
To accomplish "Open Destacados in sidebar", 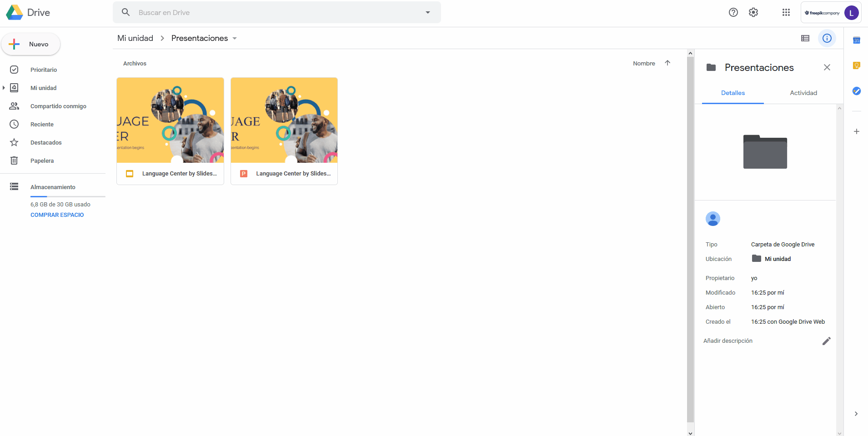I will point(46,142).
